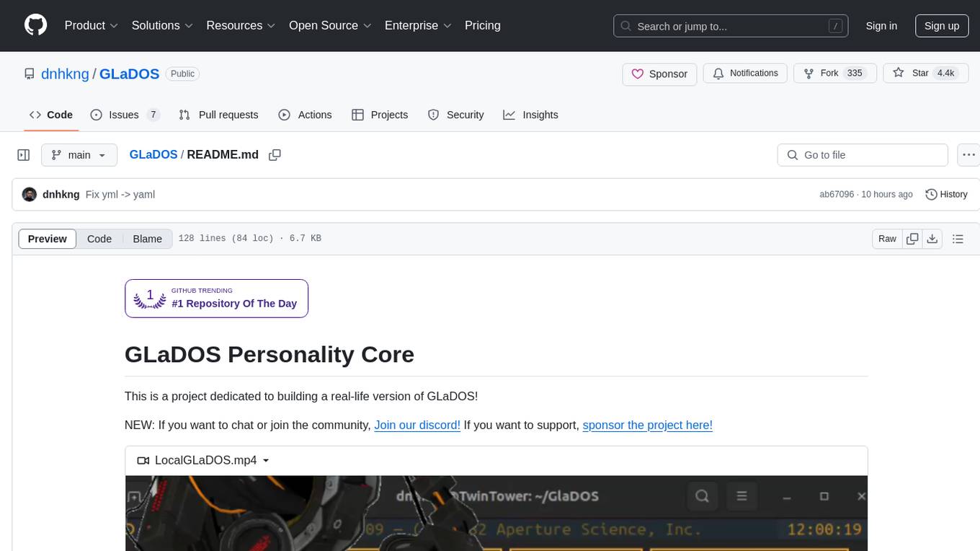Expand the Resources menu
This screenshot has height=551, width=980.
pos(241,25)
